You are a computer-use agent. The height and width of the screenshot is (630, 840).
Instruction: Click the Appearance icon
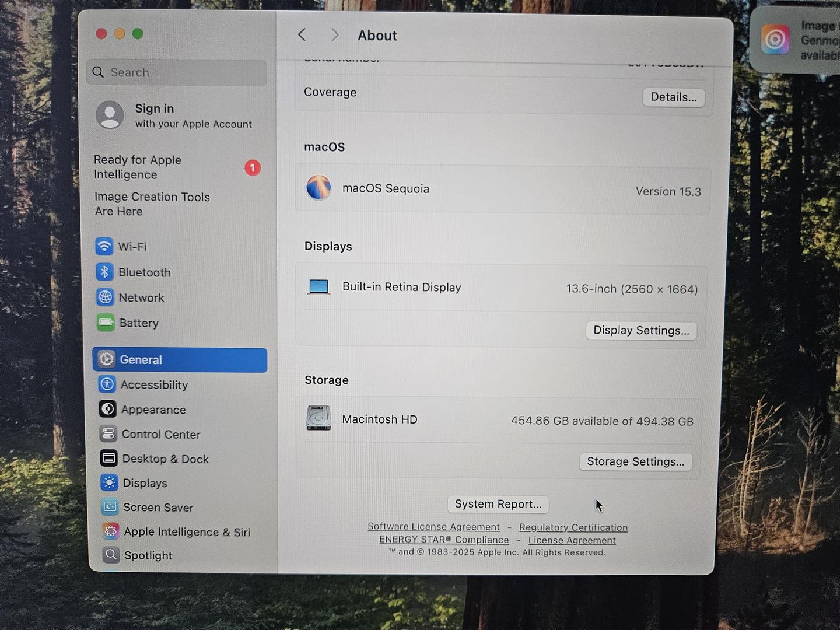(x=108, y=409)
